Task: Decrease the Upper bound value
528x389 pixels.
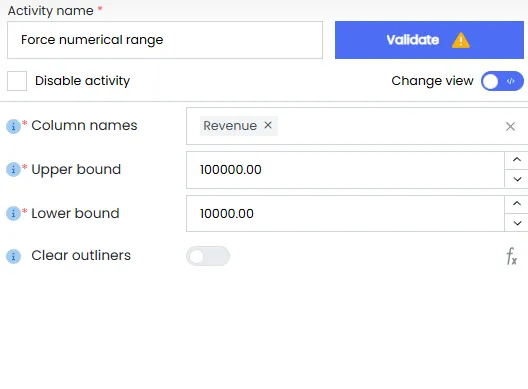Action: [517, 179]
